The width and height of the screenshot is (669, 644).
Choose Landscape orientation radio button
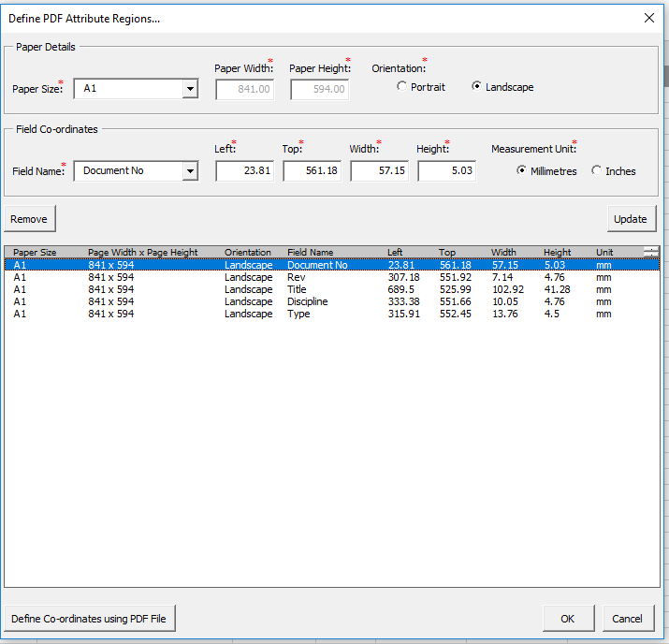(x=477, y=87)
